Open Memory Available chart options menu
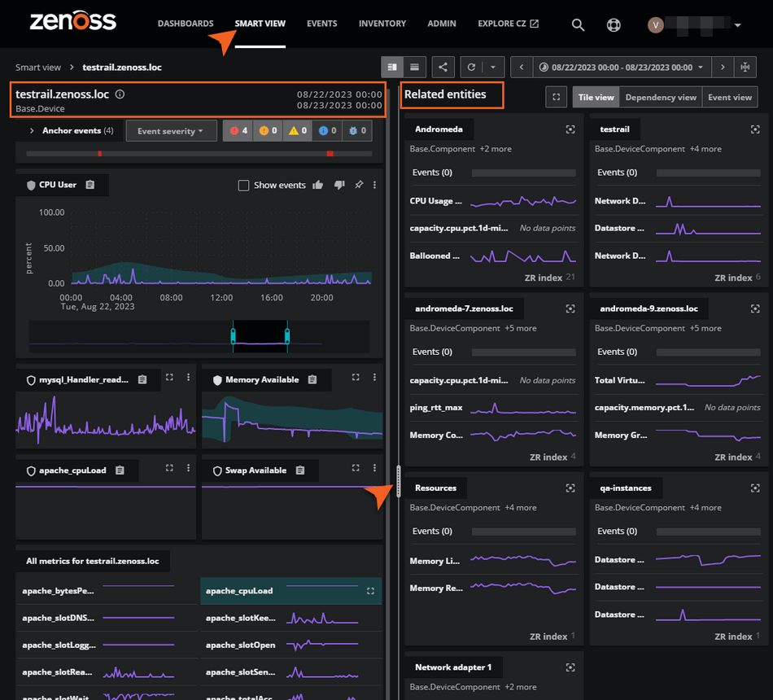This screenshot has width=773, height=700. 374,378
